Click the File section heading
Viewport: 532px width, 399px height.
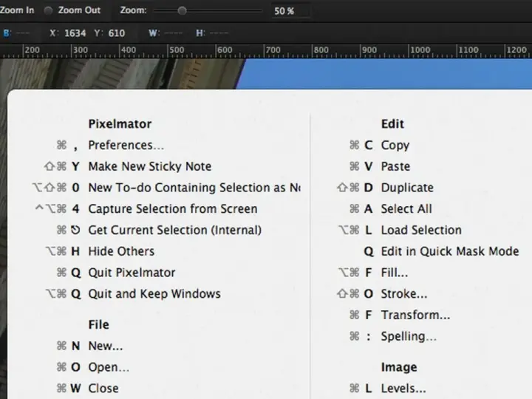coord(99,324)
